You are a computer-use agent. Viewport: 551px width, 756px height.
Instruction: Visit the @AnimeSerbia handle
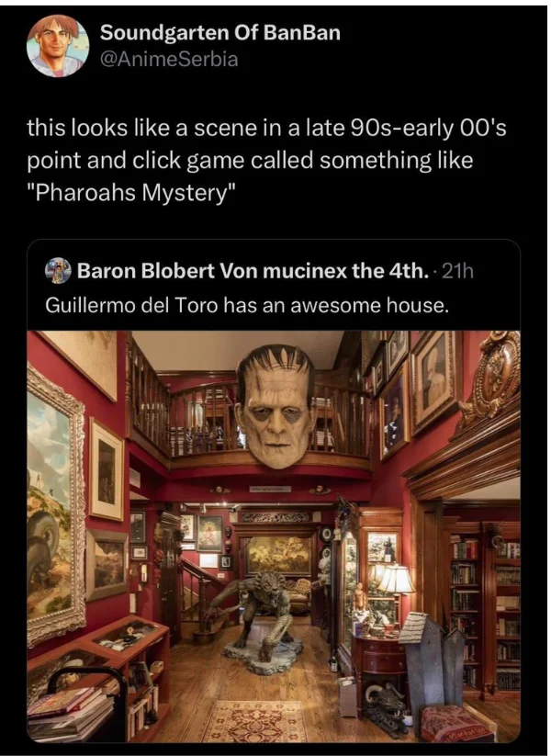tap(169, 59)
